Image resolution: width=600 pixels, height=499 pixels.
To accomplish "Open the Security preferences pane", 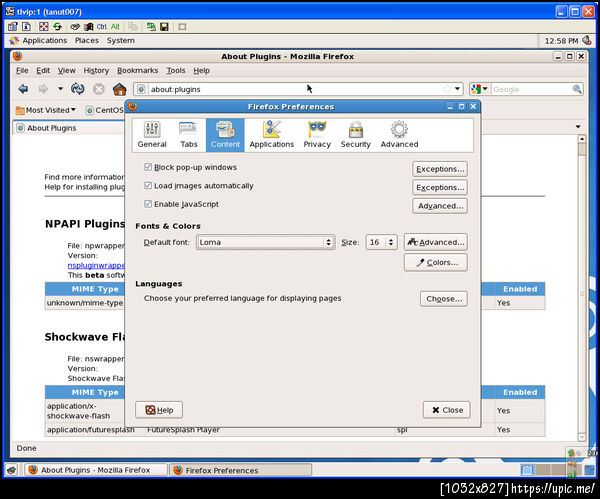I will pos(355,135).
